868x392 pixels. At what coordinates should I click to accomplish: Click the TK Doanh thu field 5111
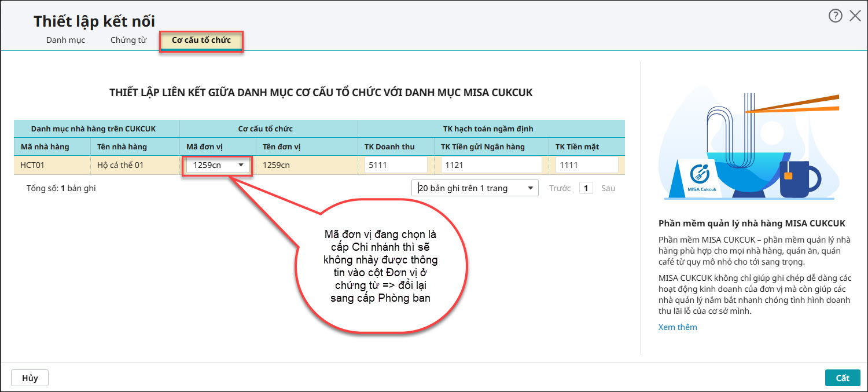(396, 165)
